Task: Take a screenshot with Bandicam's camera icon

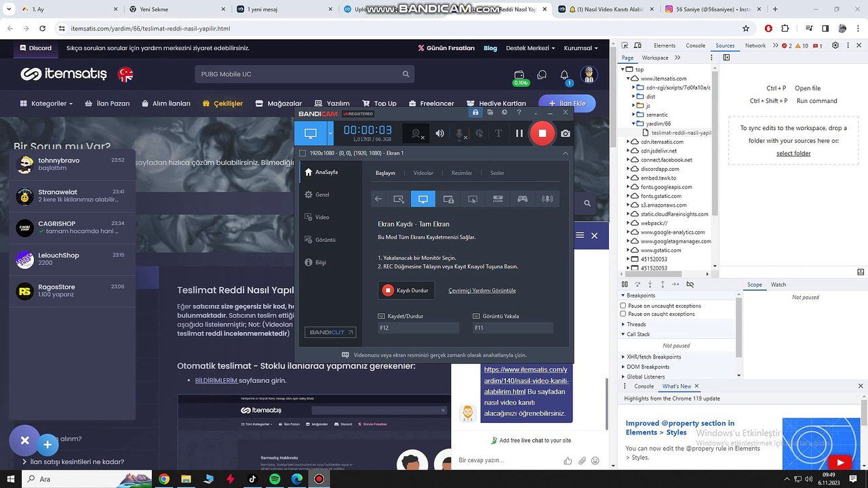Action: [566, 134]
